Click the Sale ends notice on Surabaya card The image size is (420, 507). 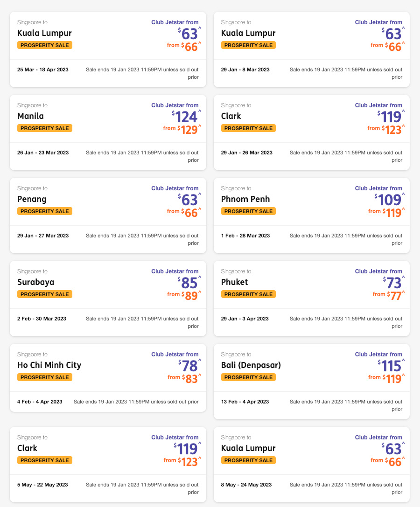(142, 322)
